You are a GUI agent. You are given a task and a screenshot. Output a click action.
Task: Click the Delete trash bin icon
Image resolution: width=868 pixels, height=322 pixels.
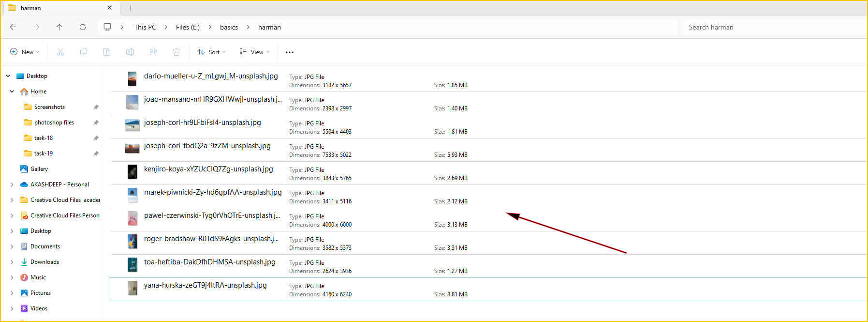[x=177, y=52]
